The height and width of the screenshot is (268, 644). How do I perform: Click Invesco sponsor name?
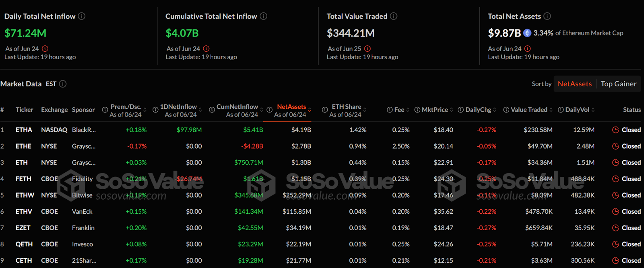(x=83, y=244)
